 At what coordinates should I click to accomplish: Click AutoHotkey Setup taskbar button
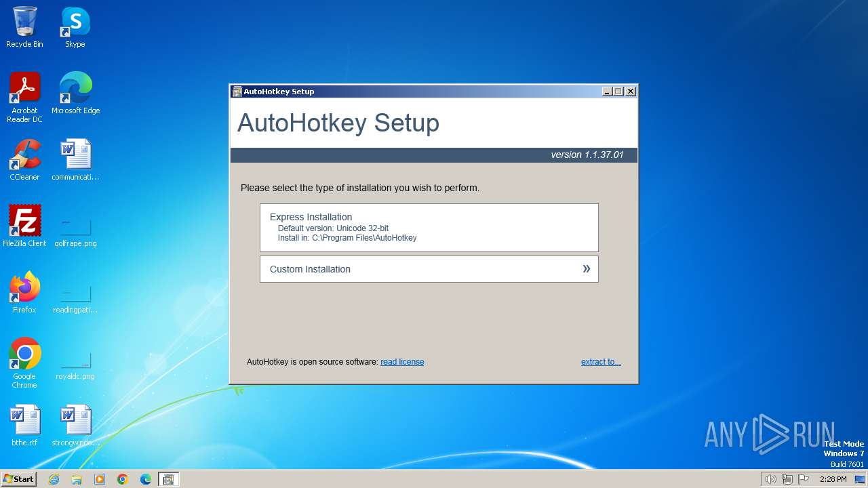(169, 479)
